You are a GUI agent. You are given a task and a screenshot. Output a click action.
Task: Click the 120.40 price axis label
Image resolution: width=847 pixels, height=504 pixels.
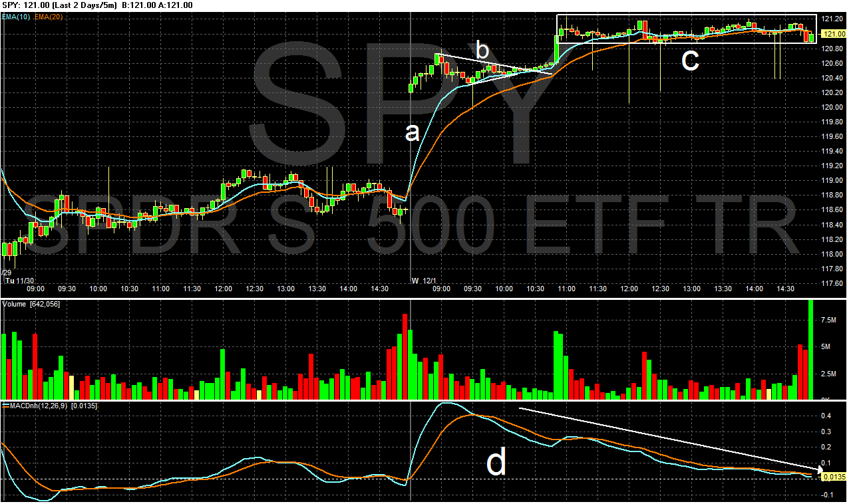point(834,78)
